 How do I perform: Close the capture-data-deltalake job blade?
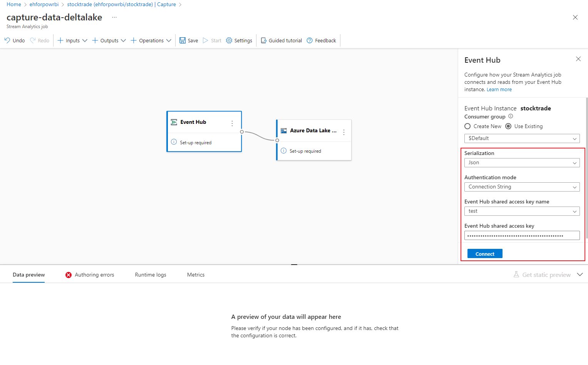coord(575,17)
